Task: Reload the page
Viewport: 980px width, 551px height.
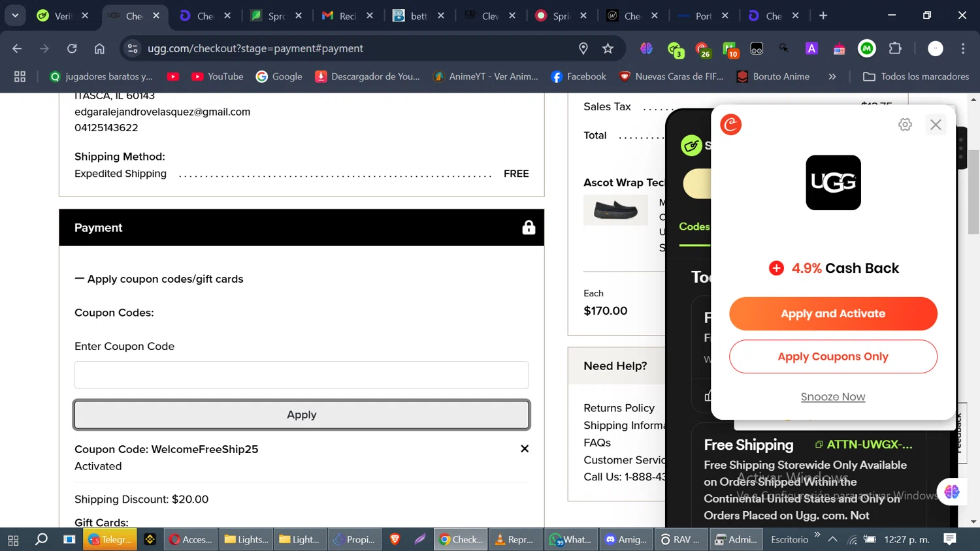Action: point(72,48)
